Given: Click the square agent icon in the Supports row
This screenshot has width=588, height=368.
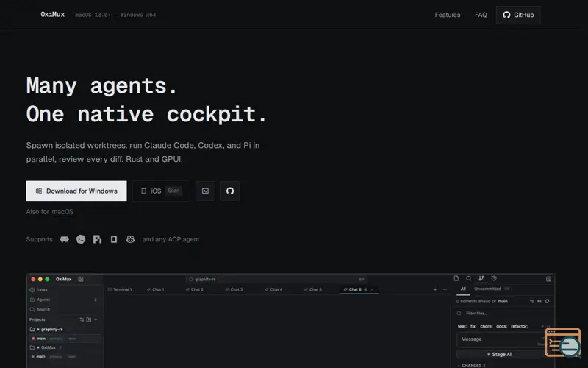Looking at the screenshot, I should [x=114, y=239].
